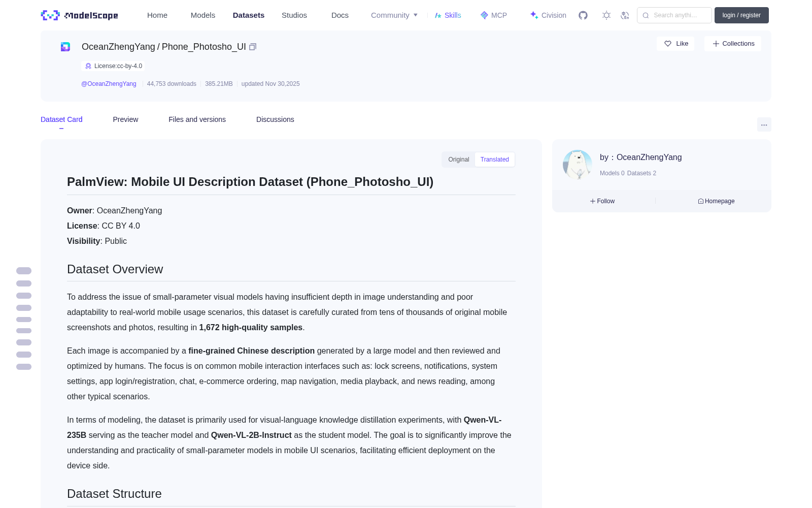Click the language switch icon

click(625, 15)
